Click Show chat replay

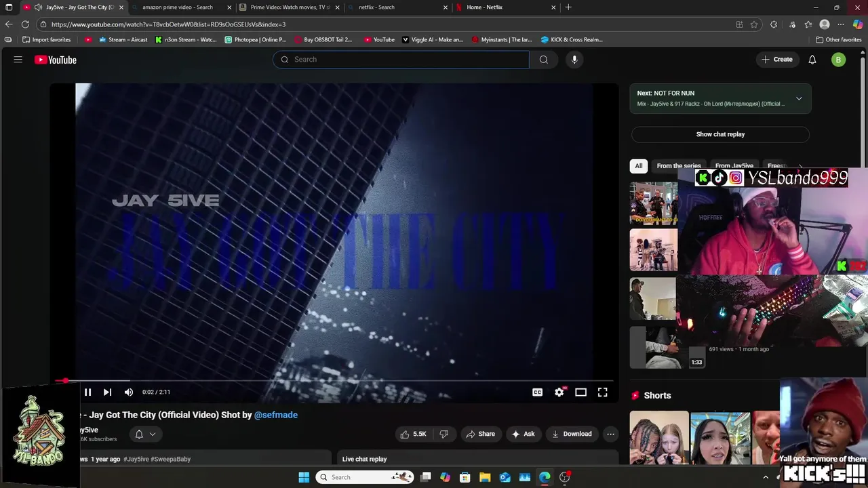(x=720, y=134)
